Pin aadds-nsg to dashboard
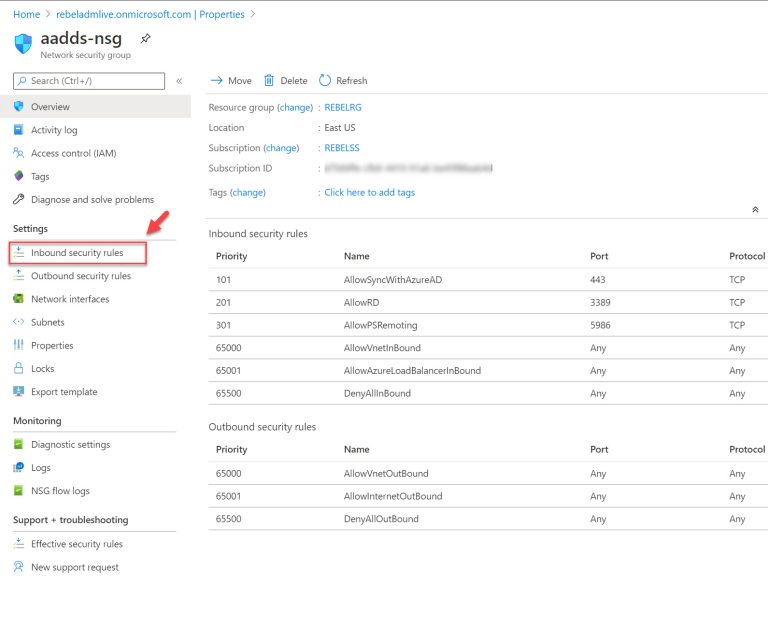The height and width of the screenshot is (627, 768). (145, 39)
